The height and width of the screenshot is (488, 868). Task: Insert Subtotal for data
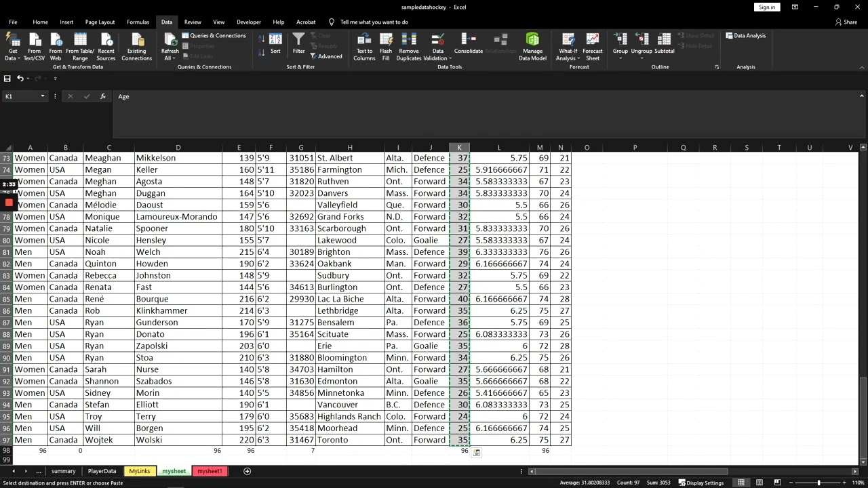[x=664, y=43]
